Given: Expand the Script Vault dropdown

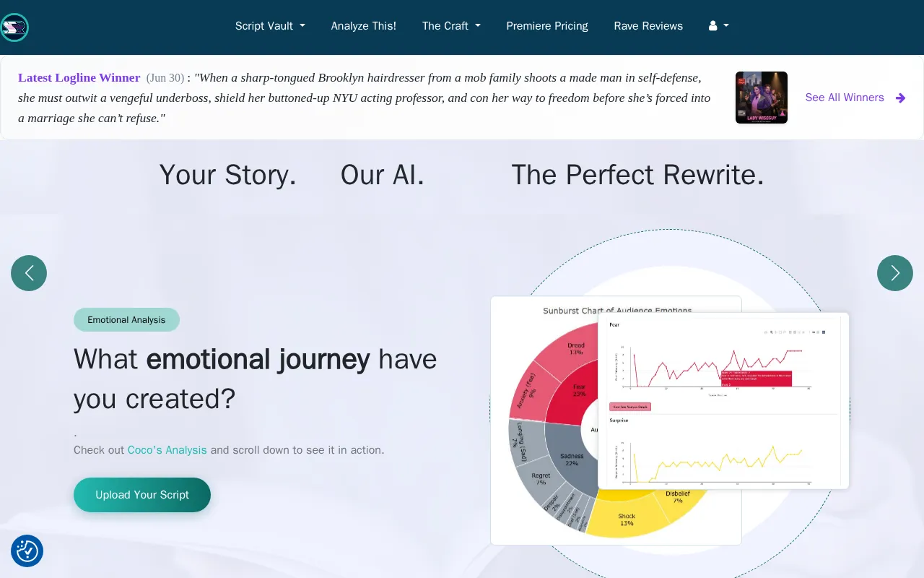Looking at the screenshot, I should [270, 26].
